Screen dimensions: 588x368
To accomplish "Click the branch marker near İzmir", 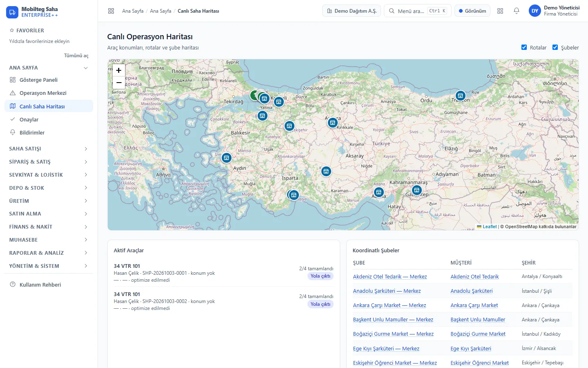I will (227, 158).
